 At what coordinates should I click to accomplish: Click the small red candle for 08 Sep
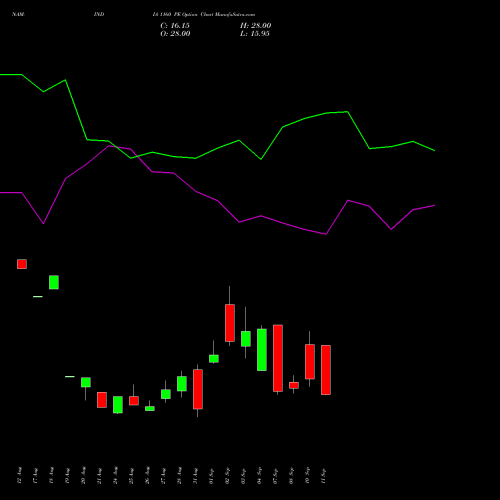coord(294,385)
